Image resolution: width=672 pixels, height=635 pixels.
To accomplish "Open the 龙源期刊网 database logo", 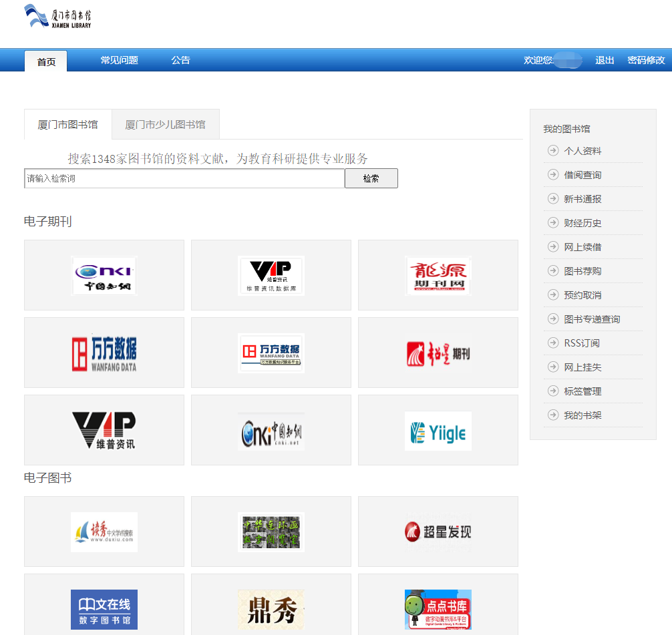I will tap(438, 275).
